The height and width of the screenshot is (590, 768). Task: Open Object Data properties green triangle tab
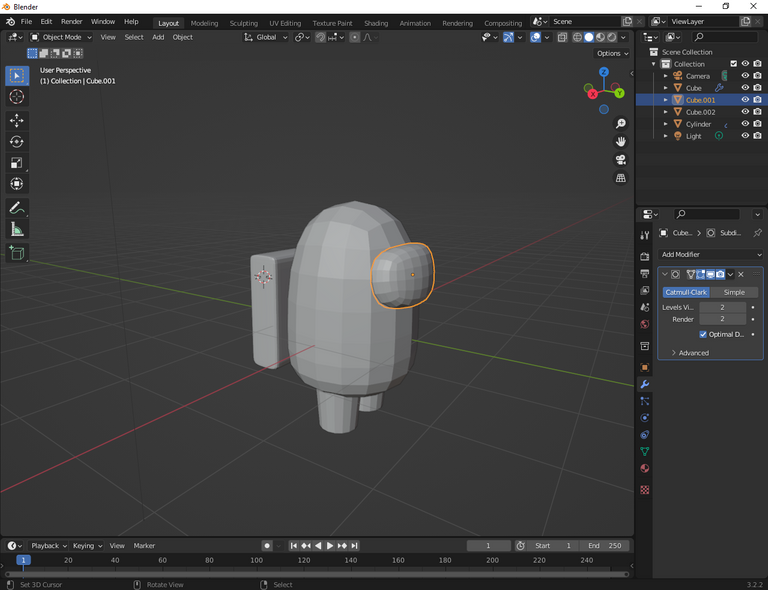(x=645, y=451)
